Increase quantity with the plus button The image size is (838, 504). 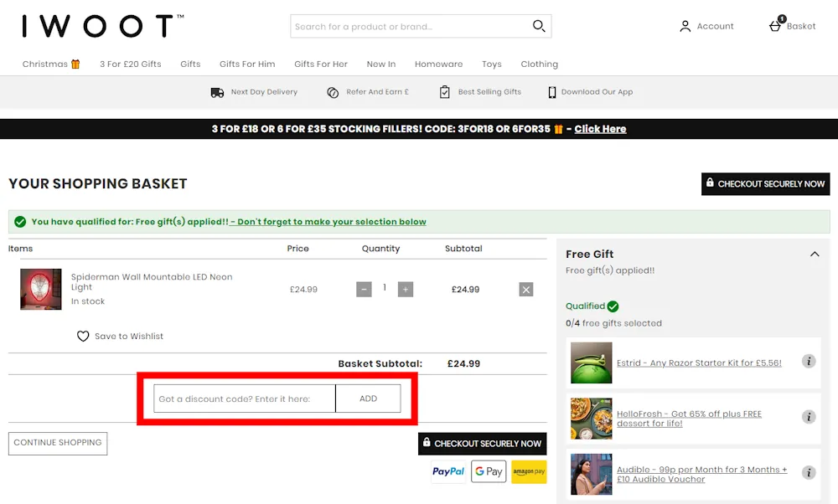point(405,290)
